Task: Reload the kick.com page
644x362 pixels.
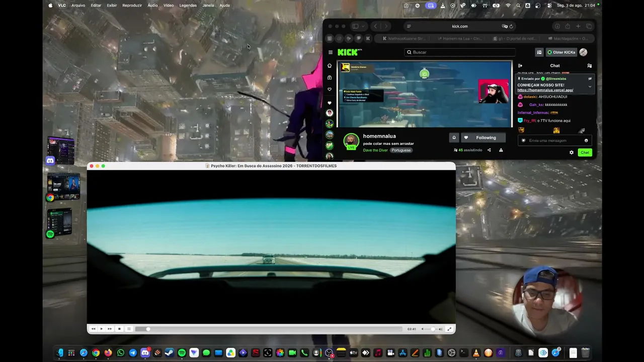Action: tap(511, 26)
